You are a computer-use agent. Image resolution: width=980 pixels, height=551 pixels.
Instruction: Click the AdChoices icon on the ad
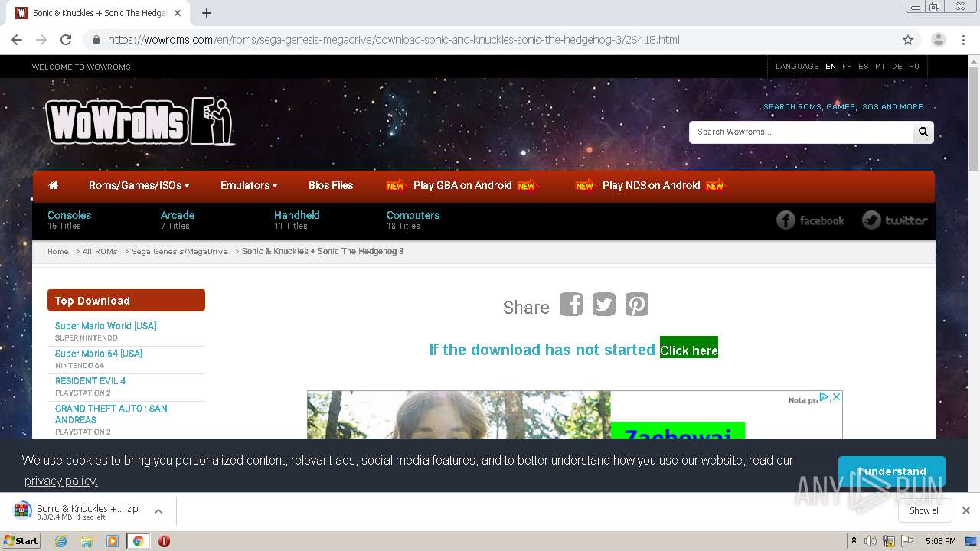pyautogui.click(x=825, y=396)
